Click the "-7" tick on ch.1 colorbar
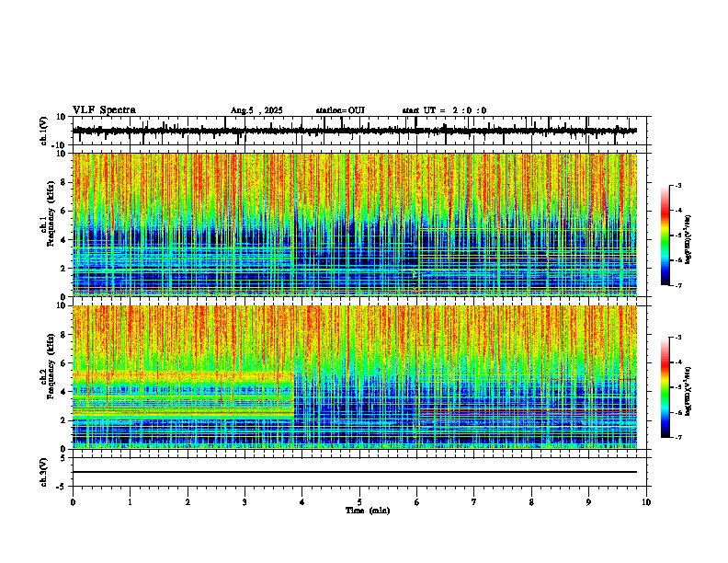 [x=678, y=285]
